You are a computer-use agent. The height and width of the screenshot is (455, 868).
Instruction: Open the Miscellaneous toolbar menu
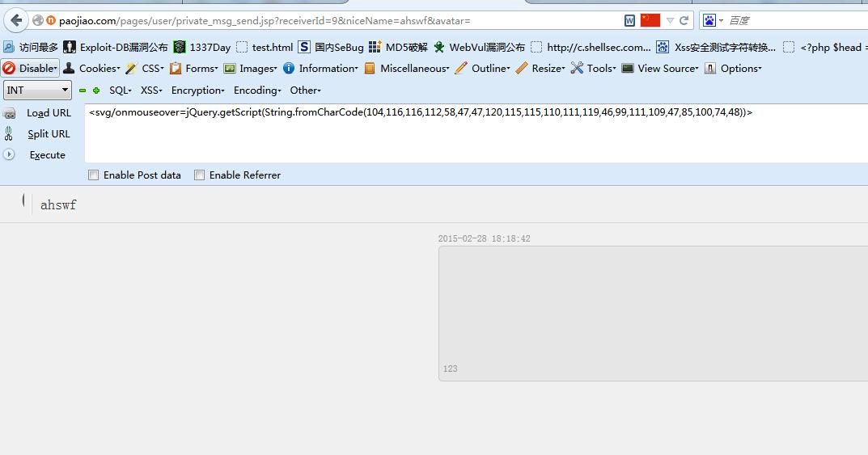(x=407, y=68)
